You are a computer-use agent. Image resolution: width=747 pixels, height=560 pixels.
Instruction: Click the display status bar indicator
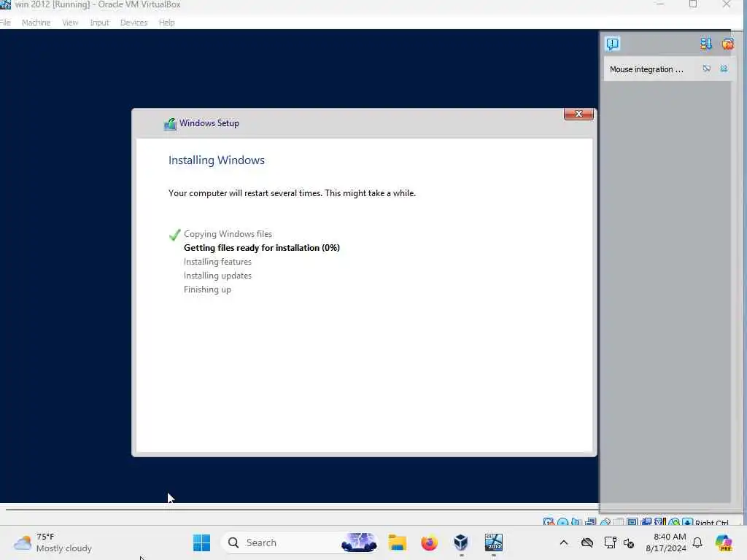click(x=632, y=522)
